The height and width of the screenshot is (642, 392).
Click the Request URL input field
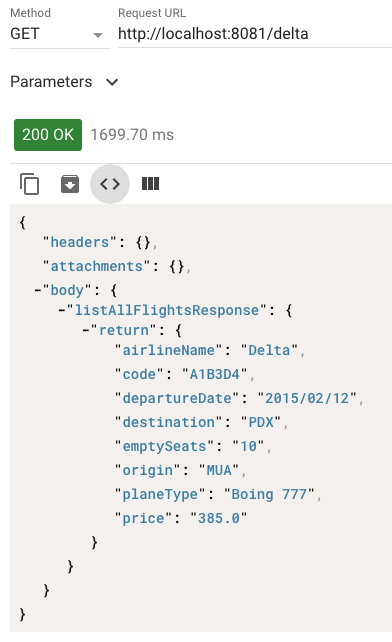click(255, 34)
